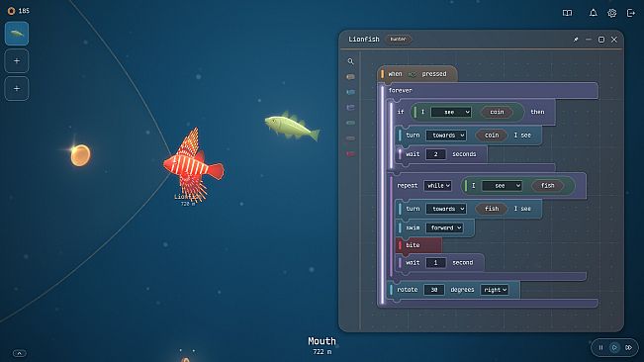Click the exit level door icon
This screenshot has height=362, width=644.
[631, 13]
